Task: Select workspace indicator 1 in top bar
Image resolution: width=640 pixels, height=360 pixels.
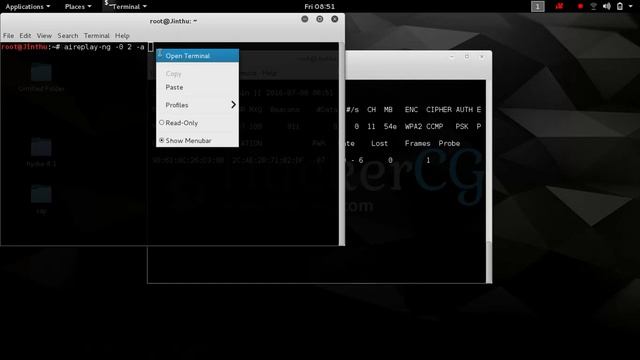Action: (538, 7)
